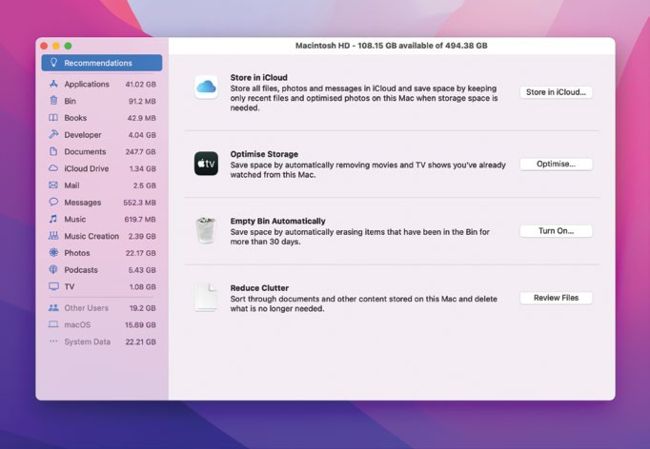Turn on Empty Bin Automatically

[556, 231]
